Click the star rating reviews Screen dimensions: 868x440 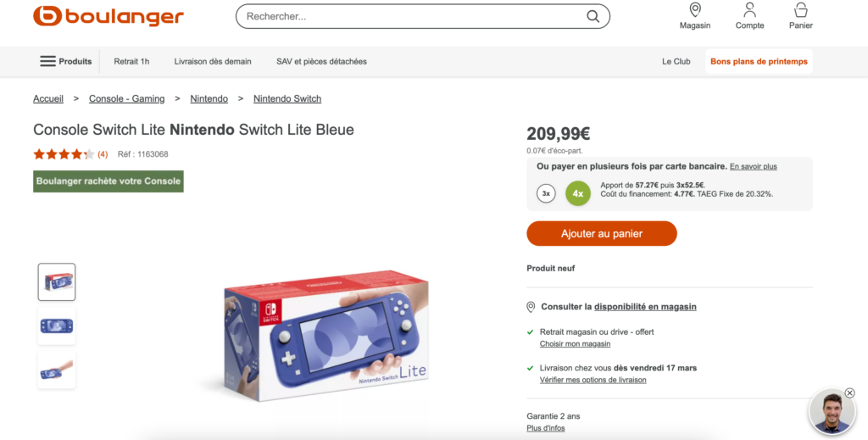tap(64, 154)
